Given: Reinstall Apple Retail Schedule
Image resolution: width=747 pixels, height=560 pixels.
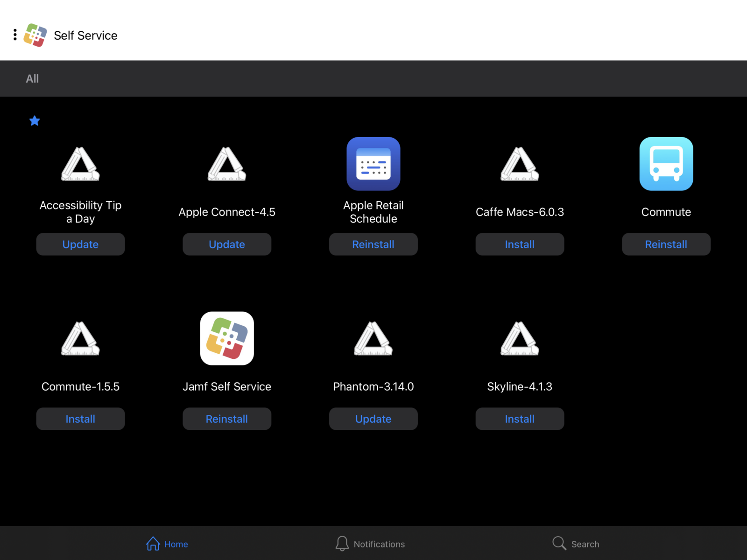Looking at the screenshot, I should tap(373, 244).
